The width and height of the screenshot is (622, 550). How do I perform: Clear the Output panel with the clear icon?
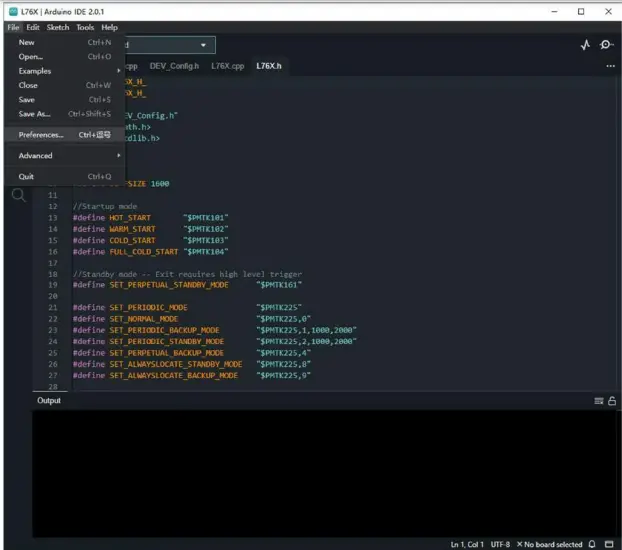coord(598,400)
